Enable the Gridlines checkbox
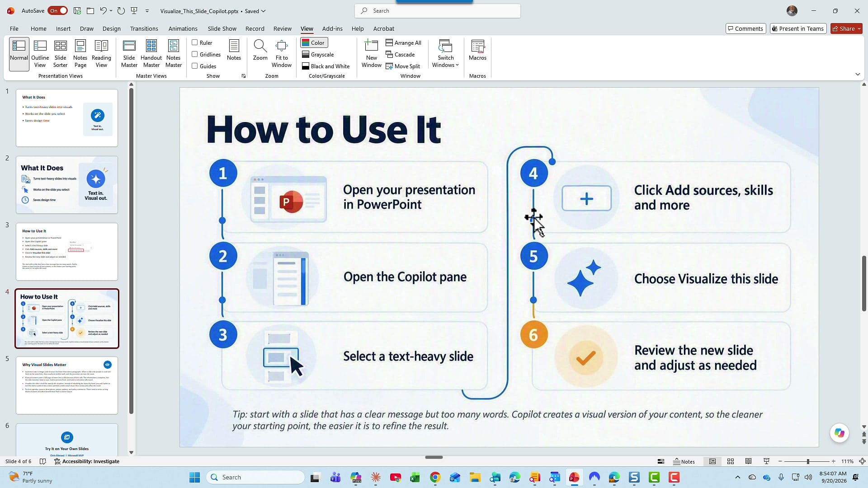The width and height of the screenshot is (868, 488). point(195,54)
